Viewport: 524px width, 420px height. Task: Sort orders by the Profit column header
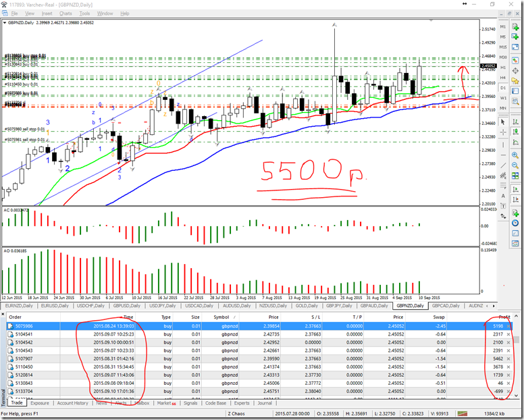click(x=504, y=317)
